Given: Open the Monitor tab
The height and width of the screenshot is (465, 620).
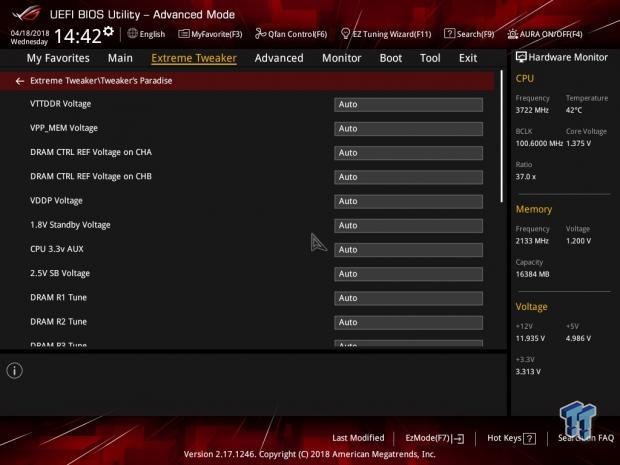Looking at the screenshot, I should coord(342,58).
